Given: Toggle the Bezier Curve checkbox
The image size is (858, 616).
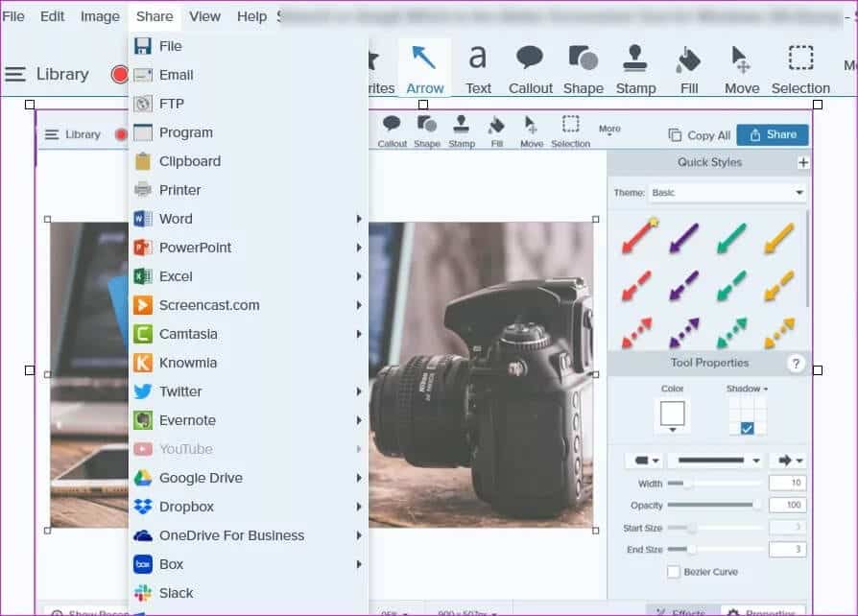Looking at the screenshot, I should pos(673,572).
